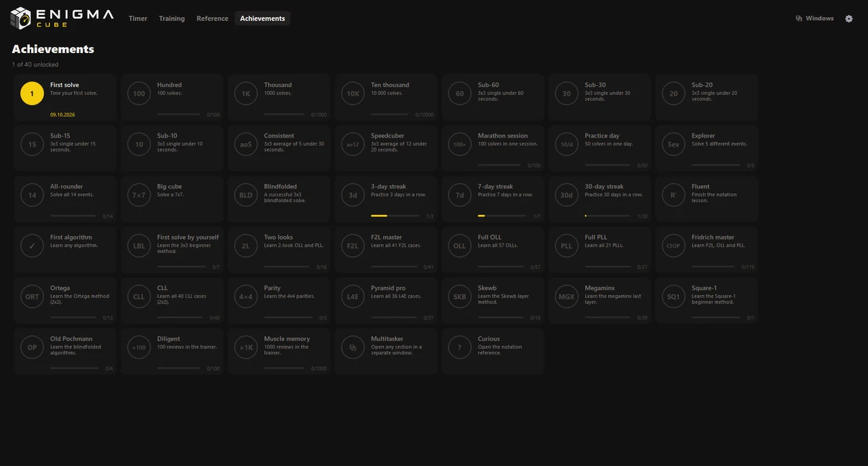Click the Sub-20 badge icon
Viewport: 868px width, 466px height.
click(x=673, y=94)
